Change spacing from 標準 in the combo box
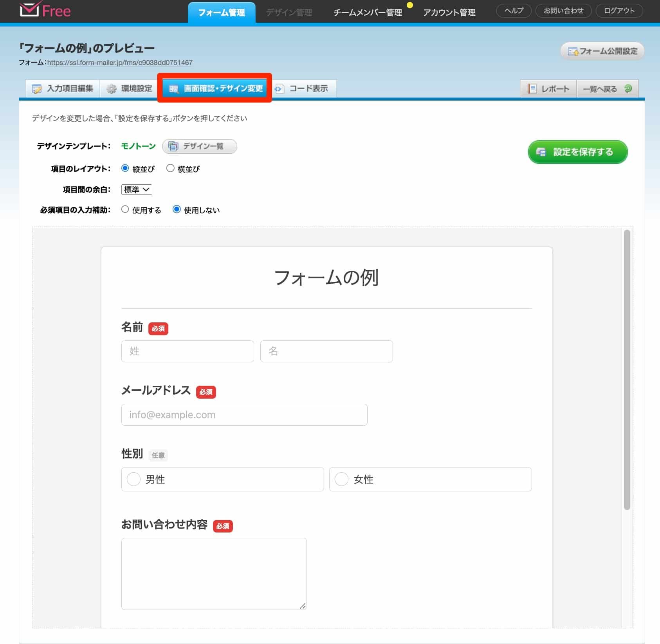Viewport: 660px width, 644px height. (136, 189)
